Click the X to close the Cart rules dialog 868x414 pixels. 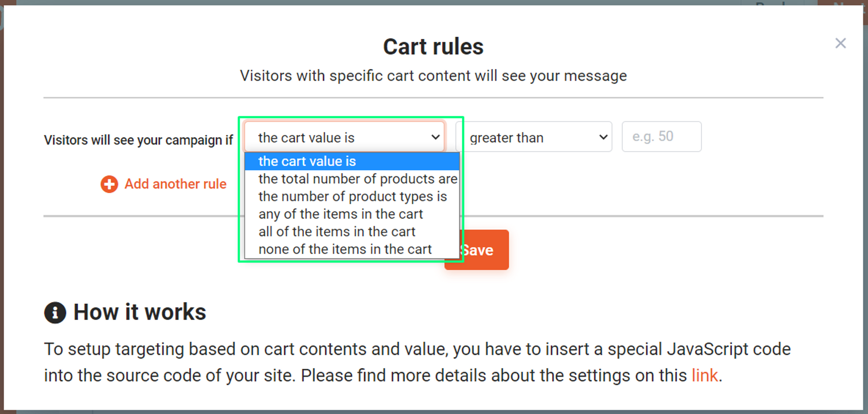pos(841,43)
